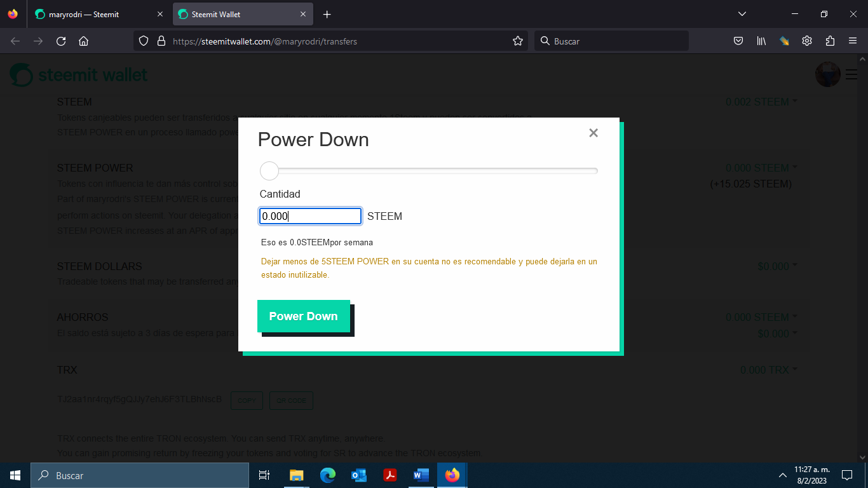Viewport: 868px width, 488px height.
Task: Open Microsoft Word from the taskbar
Action: click(421, 475)
